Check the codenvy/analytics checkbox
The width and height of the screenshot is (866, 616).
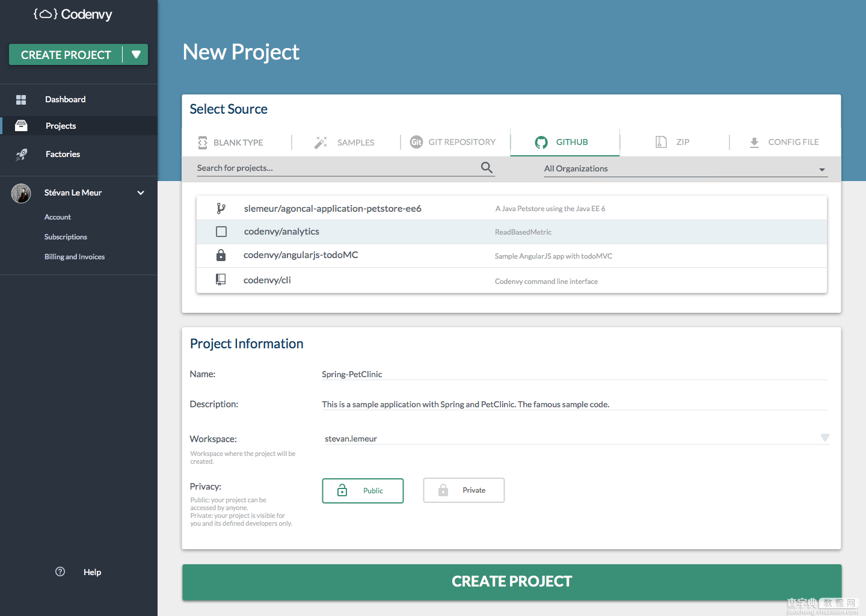[x=221, y=232]
